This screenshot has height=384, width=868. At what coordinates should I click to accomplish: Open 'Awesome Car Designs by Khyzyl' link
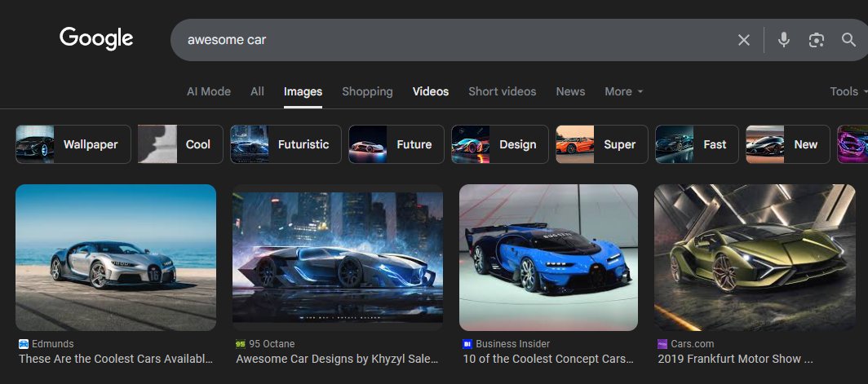(337, 359)
